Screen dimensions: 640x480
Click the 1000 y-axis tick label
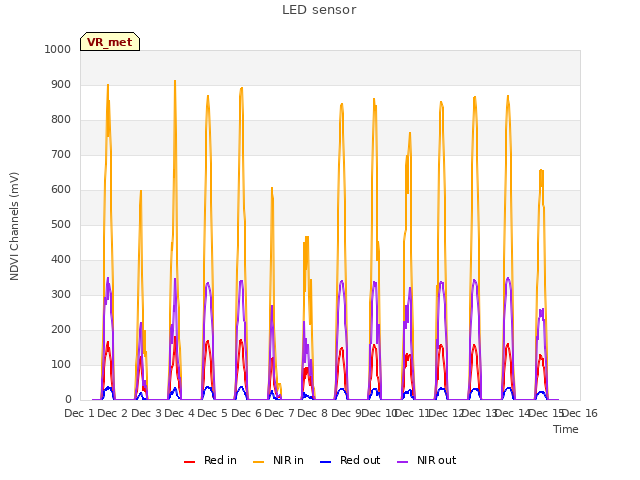click(58, 49)
